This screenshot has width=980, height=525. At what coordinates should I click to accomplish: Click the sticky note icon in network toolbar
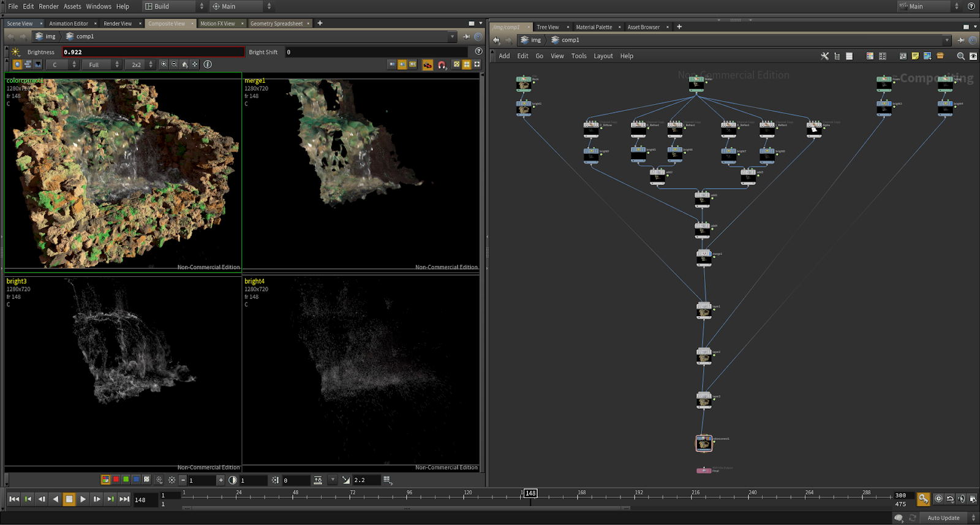915,56
